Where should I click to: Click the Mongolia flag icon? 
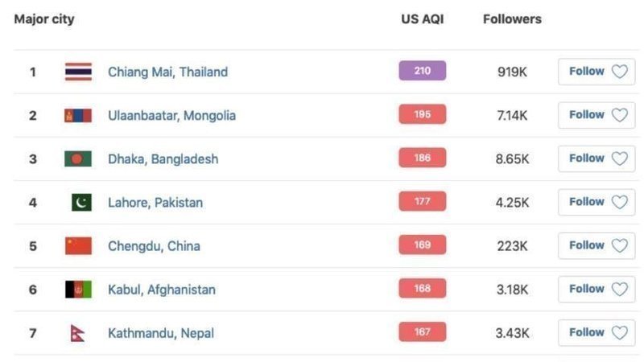[x=78, y=115]
